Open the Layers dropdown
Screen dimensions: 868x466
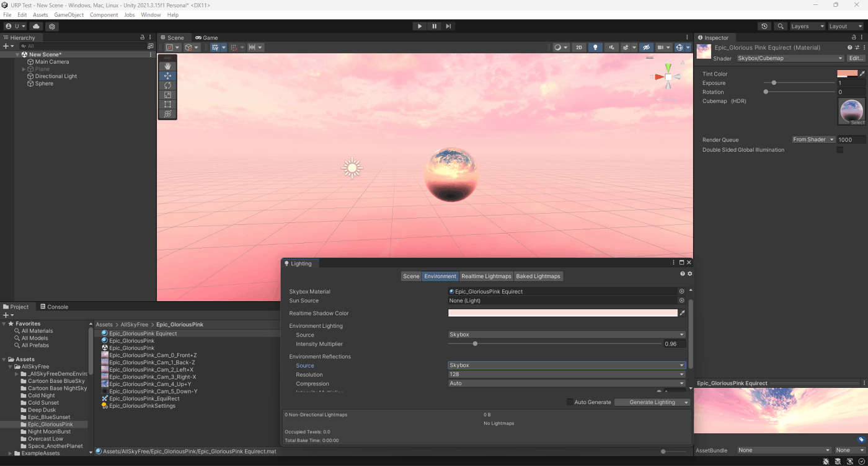coord(807,26)
